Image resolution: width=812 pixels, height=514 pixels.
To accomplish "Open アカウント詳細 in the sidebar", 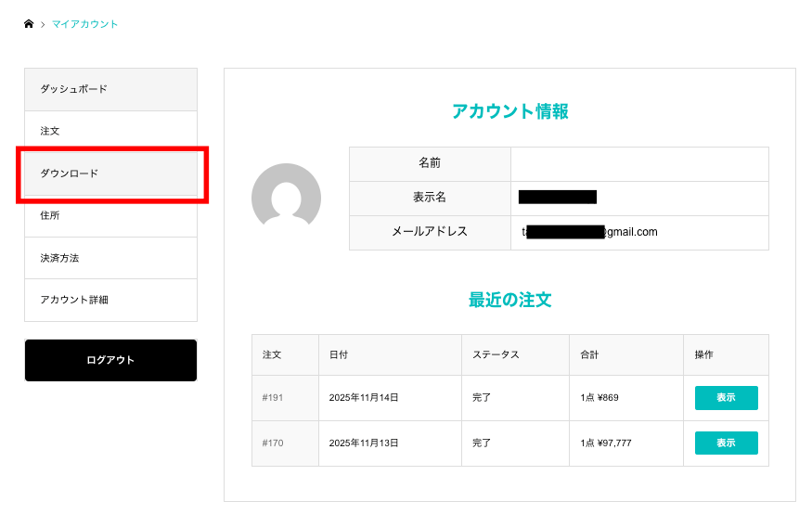I will pyautogui.click(x=110, y=300).
